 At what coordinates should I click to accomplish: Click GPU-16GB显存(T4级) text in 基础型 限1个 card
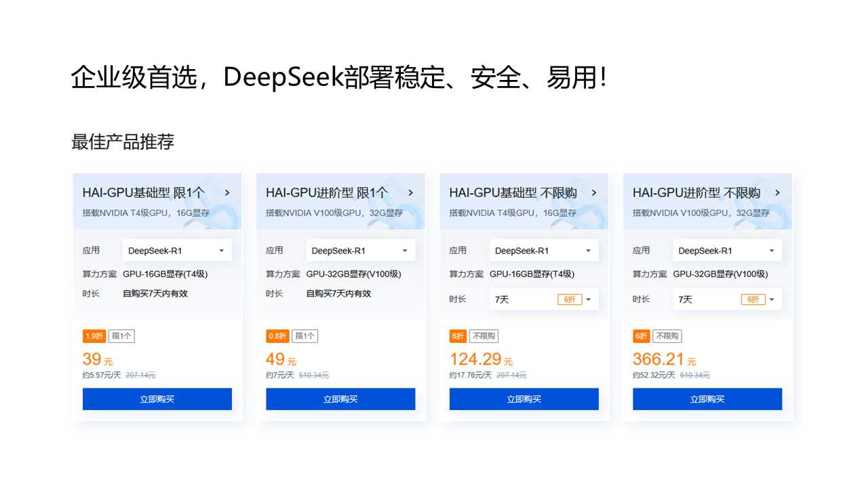(x=165, y=274)
